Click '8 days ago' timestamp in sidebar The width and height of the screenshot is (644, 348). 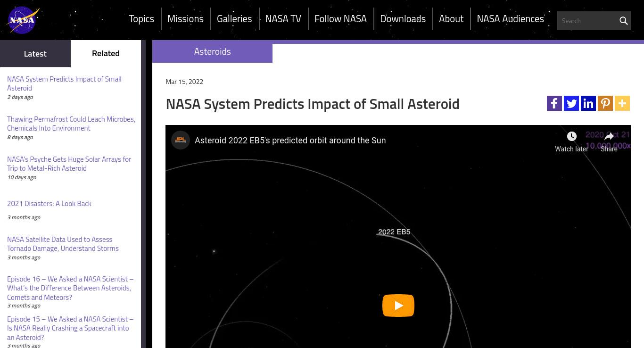coord(20,137)
